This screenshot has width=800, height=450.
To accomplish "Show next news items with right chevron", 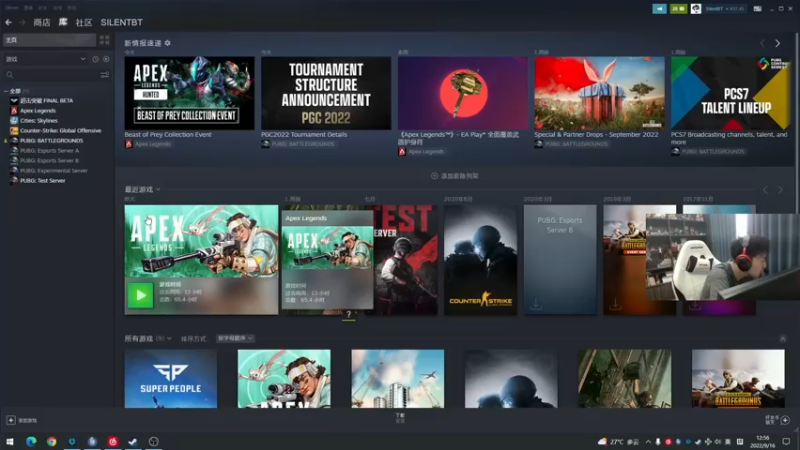I will point(778,43).
